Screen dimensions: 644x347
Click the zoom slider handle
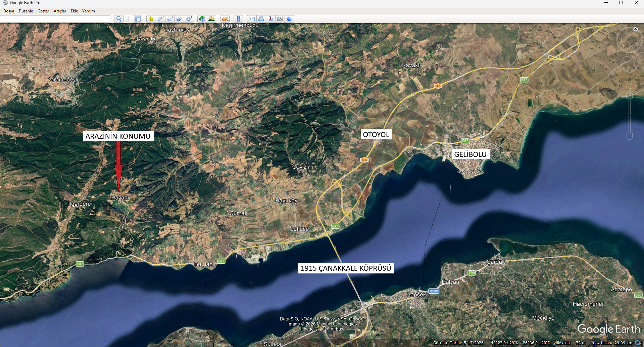pos(630,115)
